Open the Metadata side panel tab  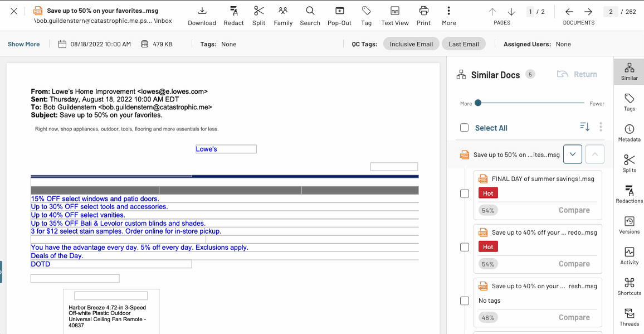tap(629, 133)
